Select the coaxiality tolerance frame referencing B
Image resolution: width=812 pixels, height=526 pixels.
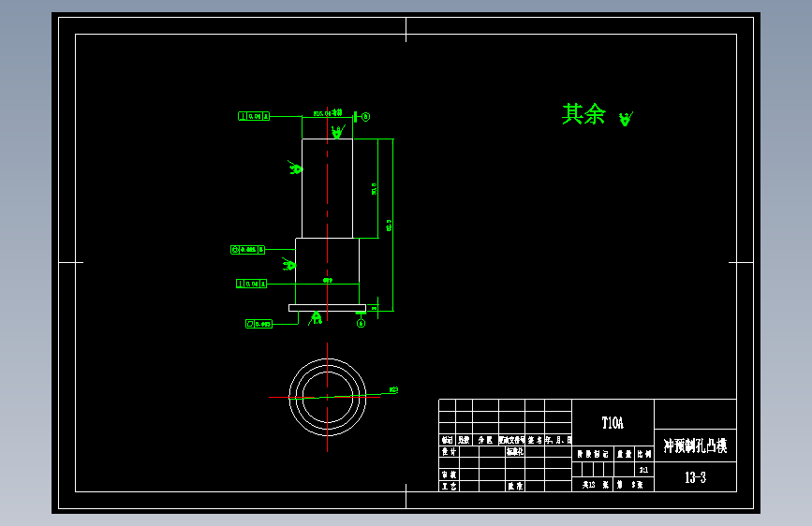pos(247,250)
